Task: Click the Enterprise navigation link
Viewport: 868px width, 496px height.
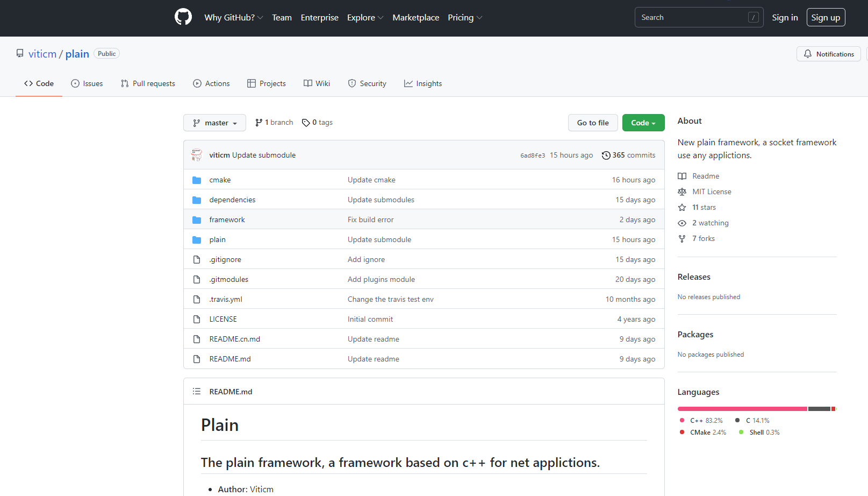Action: 319,18
